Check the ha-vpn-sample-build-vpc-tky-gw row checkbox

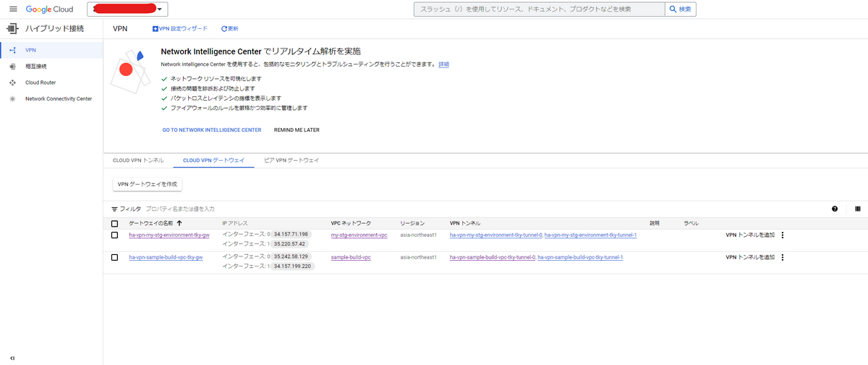coord(114,257)
